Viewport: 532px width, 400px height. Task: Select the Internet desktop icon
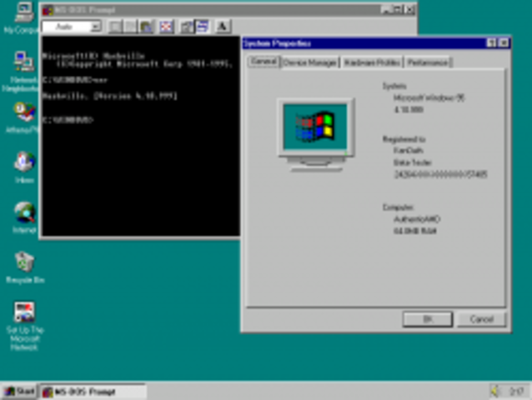pyautogui.click(x=24, y=217)
